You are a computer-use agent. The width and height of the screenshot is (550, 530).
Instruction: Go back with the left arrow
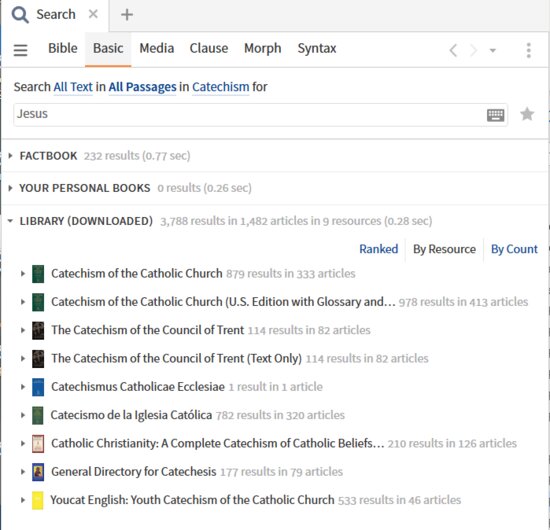453,50
